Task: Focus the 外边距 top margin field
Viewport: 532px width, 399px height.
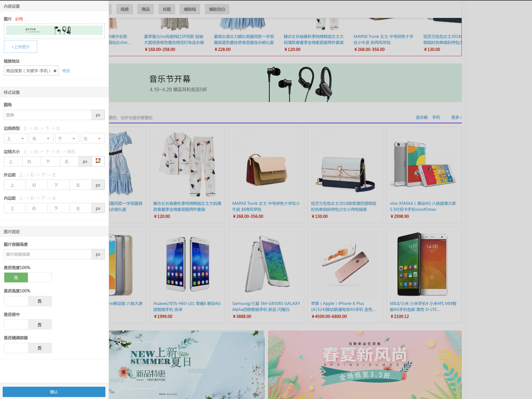Action: (15, 185)
